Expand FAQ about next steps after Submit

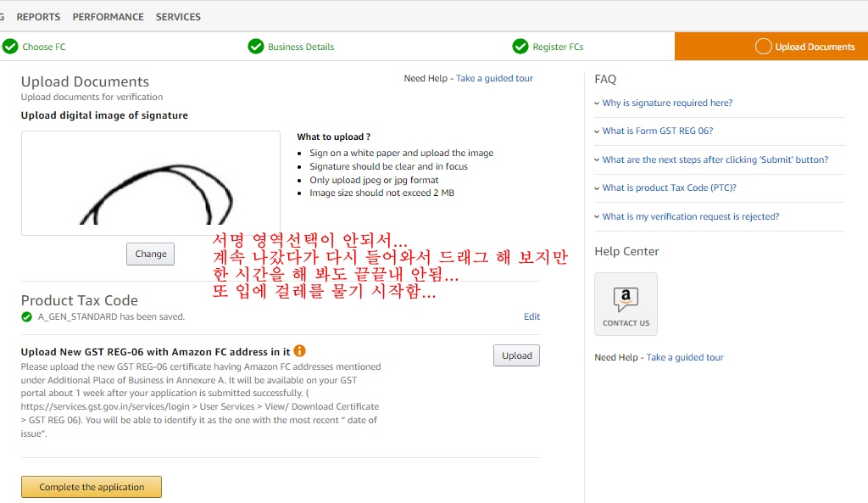[715, 159]
